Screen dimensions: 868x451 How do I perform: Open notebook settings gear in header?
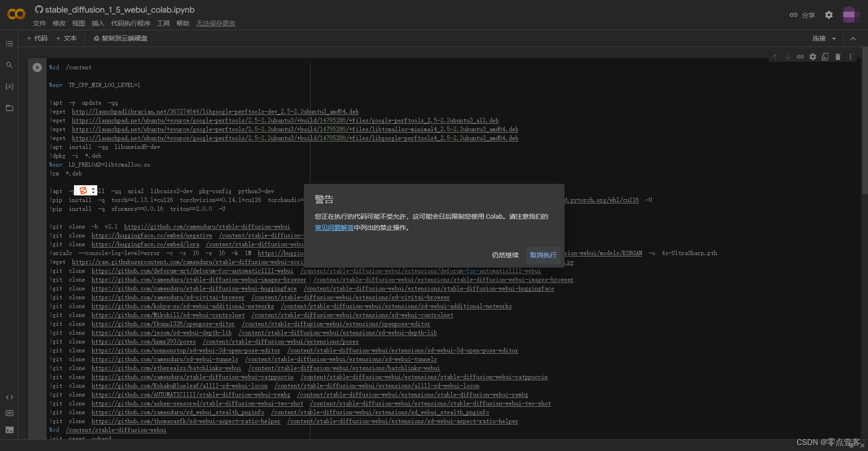(829, 15)
